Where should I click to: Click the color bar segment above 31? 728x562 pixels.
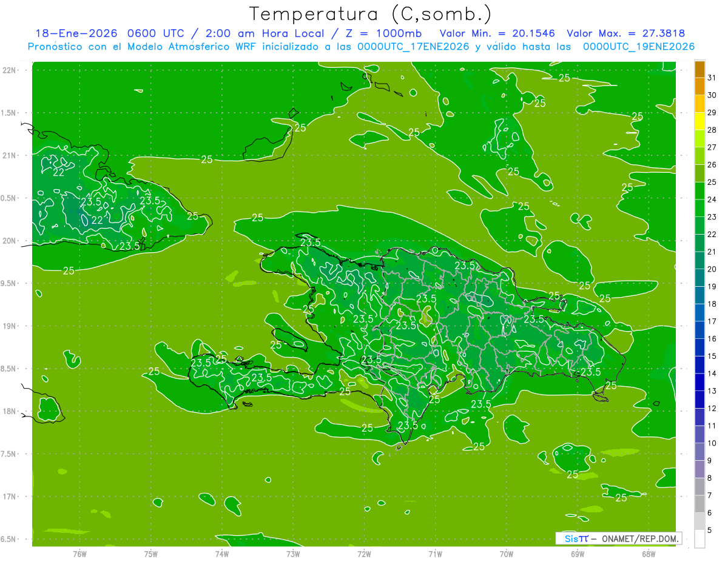point(699,69)
